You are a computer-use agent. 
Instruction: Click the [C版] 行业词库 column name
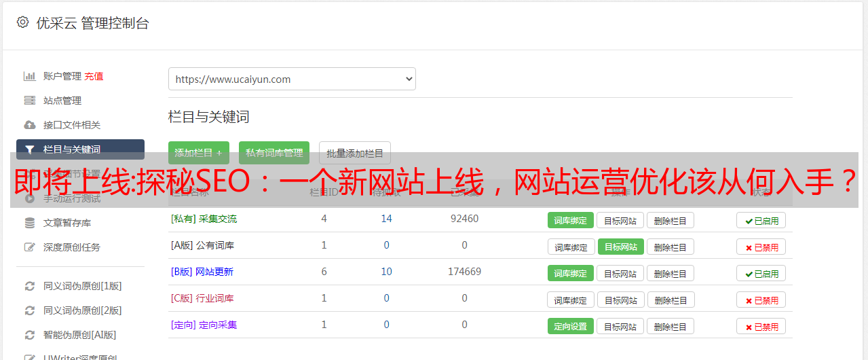tap(202, 298)
